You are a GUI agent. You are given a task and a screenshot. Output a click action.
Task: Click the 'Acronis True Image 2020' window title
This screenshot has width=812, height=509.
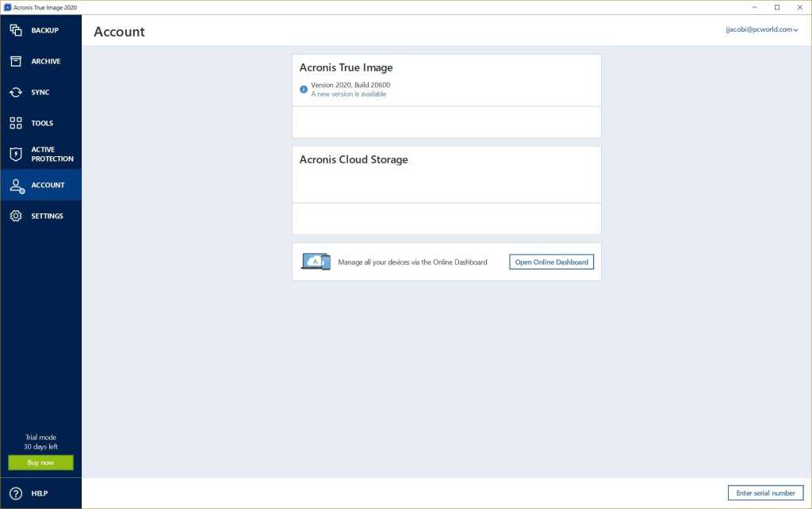pyautogui.click(x=45, y=7)
